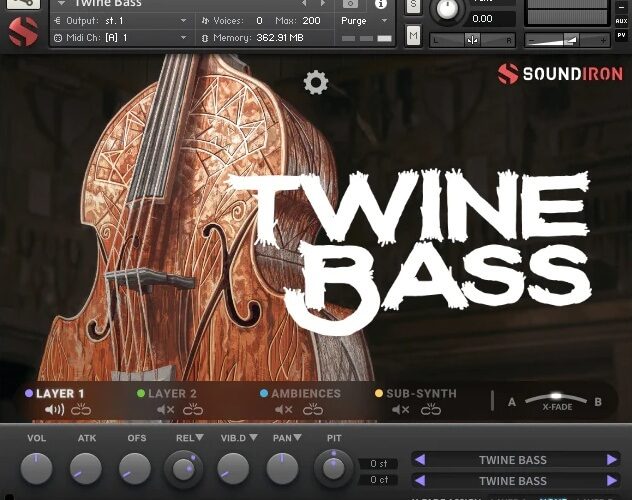Image resolution: width=632 pixels, height=500 pixels.
Task: Open the settings gear icon
Action: click(x=316, y=83)
